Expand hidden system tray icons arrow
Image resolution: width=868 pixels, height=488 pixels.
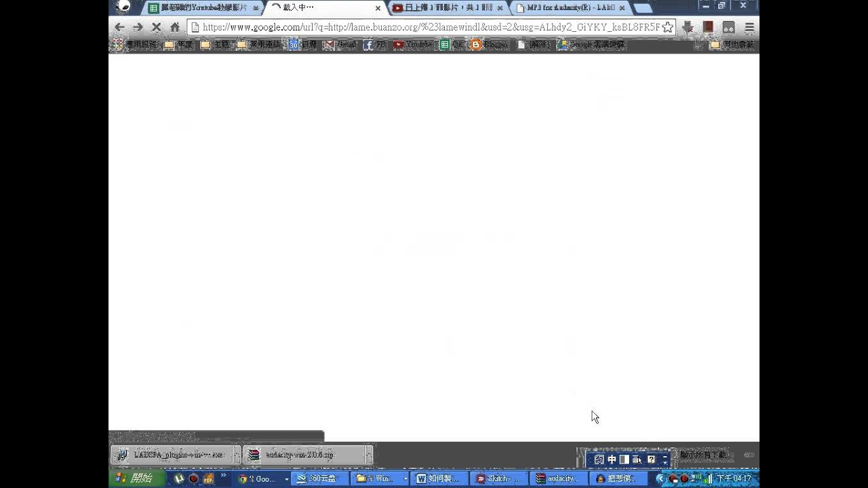click(660, 479)
